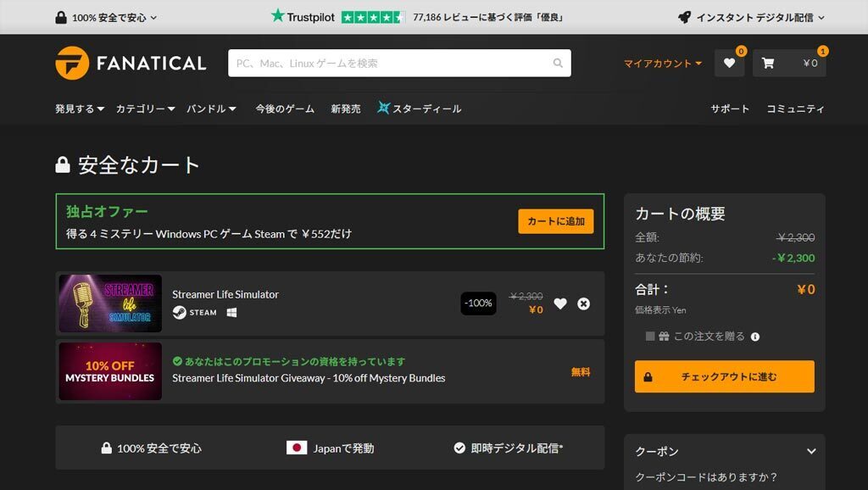Click the 独占オファー heading
Image resolution: width=868 pixels, height=490 pixels.
[107, 211]
